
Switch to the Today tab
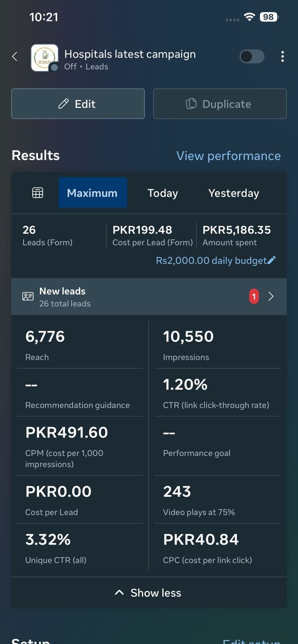pos(163,193)
